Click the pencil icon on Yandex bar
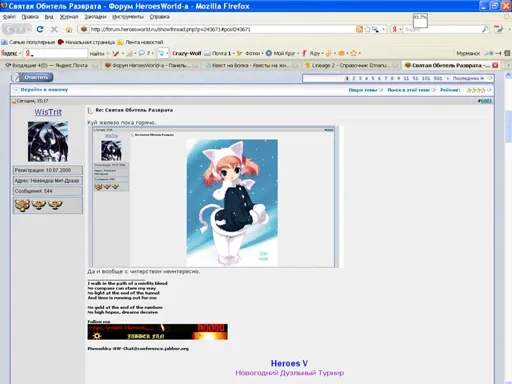The image size is (512, 384). tap(115, 53)
